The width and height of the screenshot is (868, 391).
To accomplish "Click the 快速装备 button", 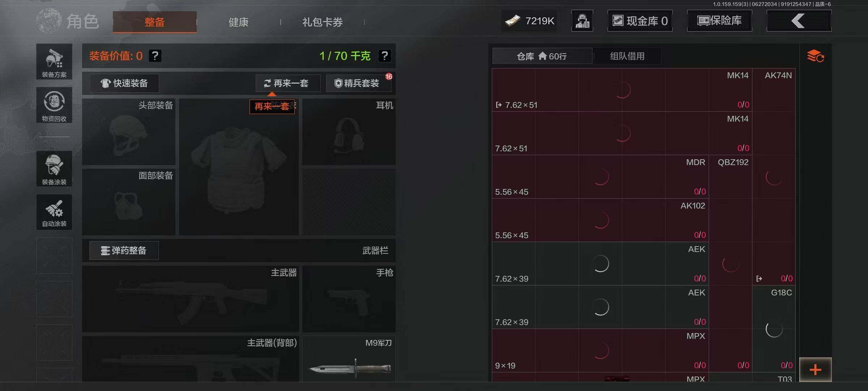I will tap(124, 83).
